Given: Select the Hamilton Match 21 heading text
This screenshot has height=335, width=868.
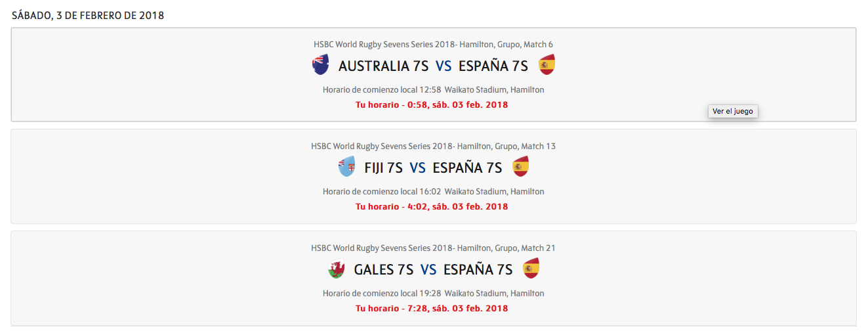Looking at the screenshot, I should pos(433,248).
